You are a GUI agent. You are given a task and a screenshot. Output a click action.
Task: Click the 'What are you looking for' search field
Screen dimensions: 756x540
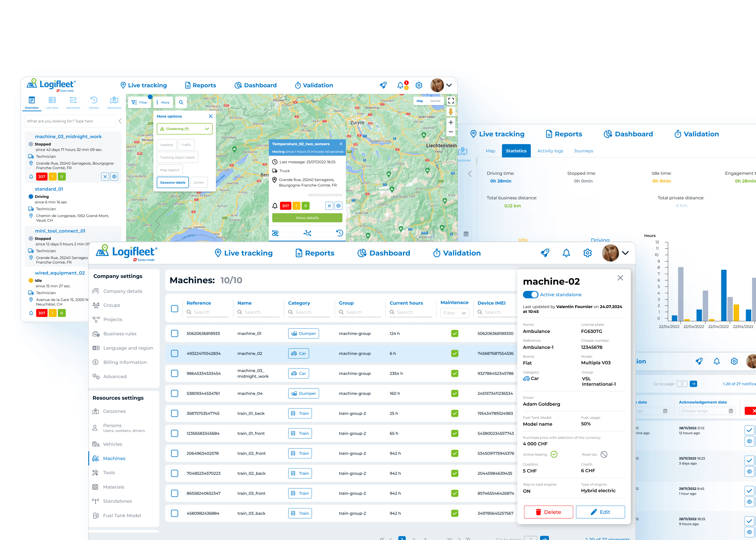(70, 121)
